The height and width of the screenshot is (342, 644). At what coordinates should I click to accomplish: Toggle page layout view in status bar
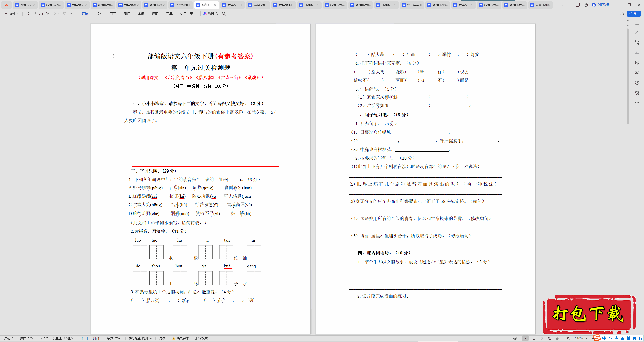526,338
